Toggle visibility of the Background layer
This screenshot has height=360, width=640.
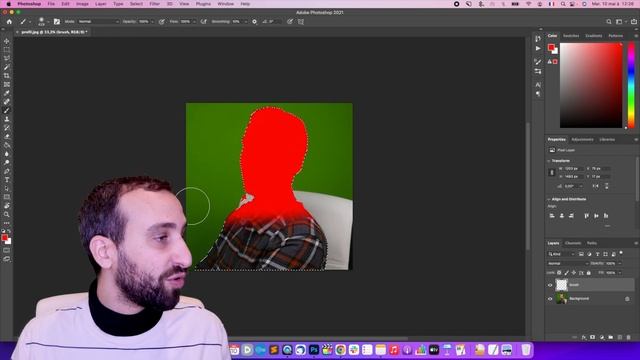550,299
